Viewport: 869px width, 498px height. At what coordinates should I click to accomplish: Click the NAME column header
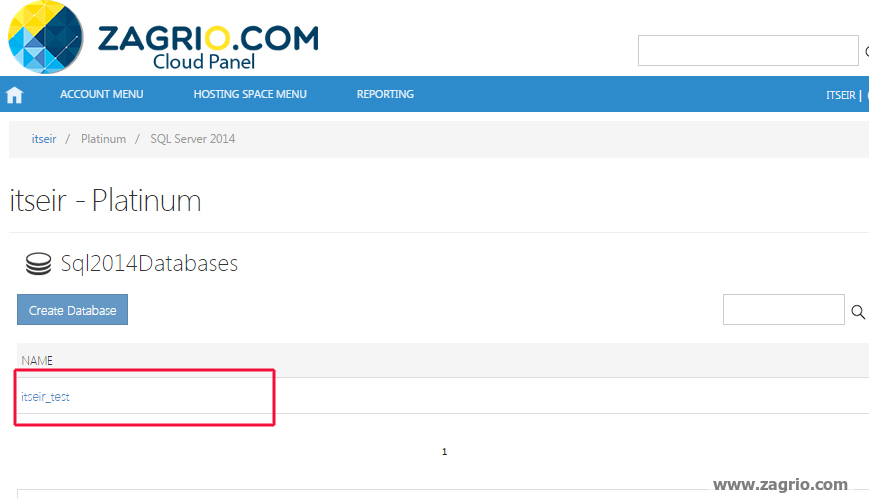pos(37,361)
